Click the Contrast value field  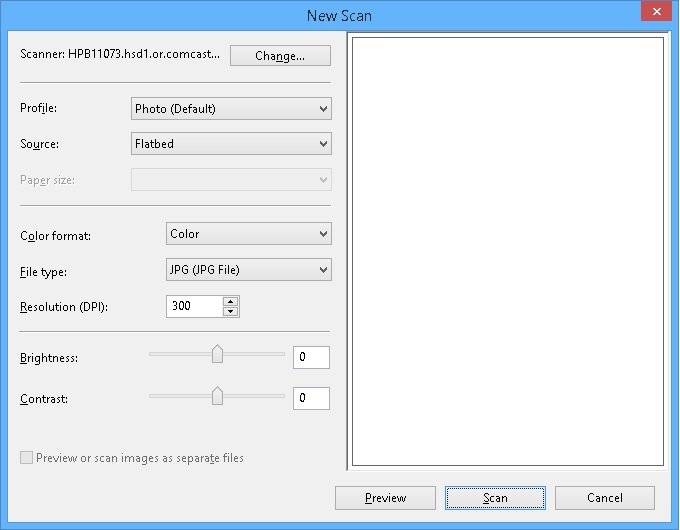point(311,398)
